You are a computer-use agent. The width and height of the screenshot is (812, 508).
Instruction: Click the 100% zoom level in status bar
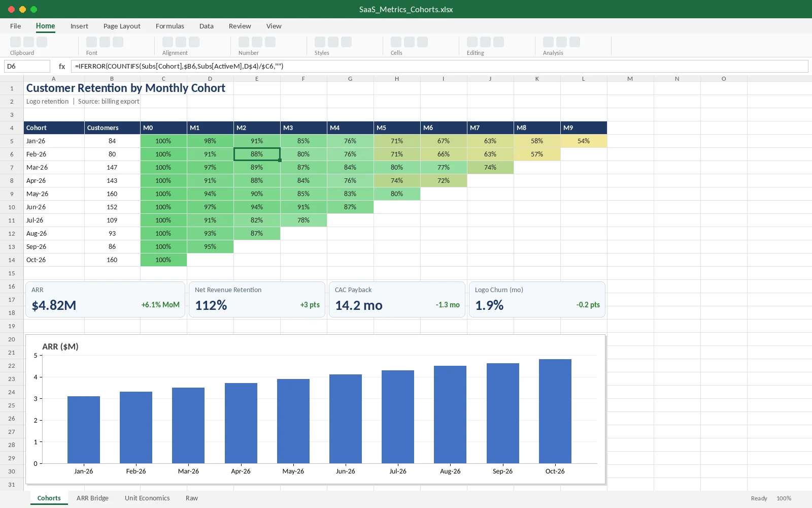(784, 498)
